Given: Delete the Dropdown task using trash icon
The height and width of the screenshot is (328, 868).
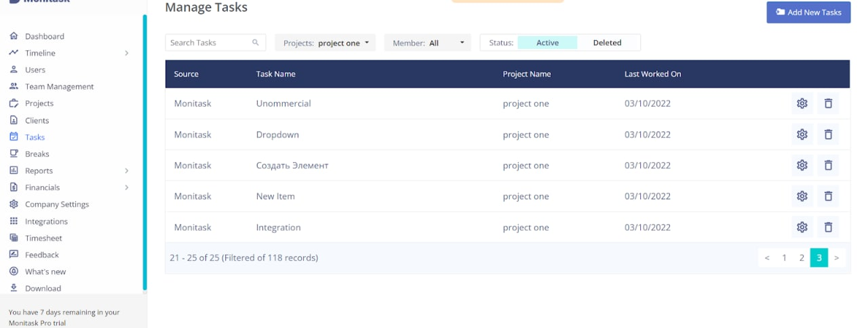Looking at the screenshot, I should (828, 134).
